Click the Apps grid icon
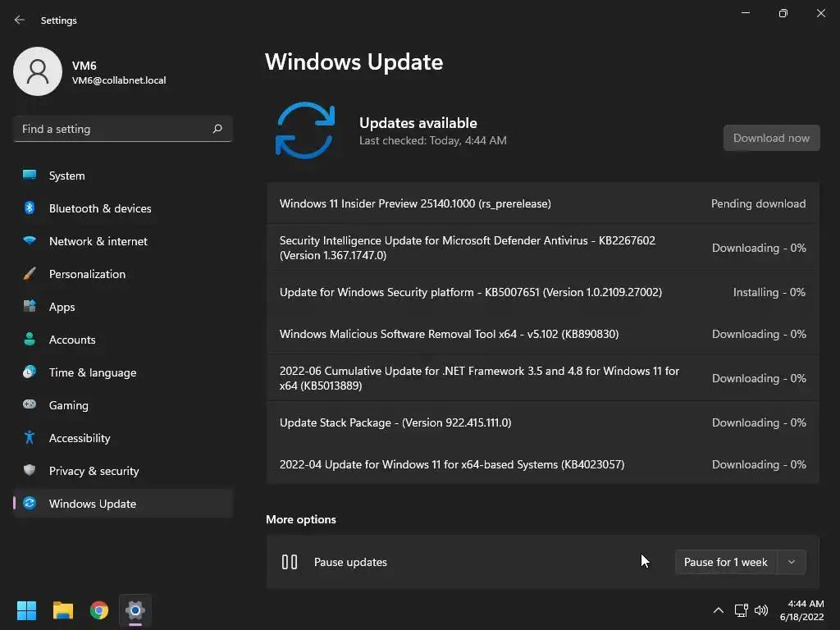Viewport: 840px width, 630px height. point(30,307)
